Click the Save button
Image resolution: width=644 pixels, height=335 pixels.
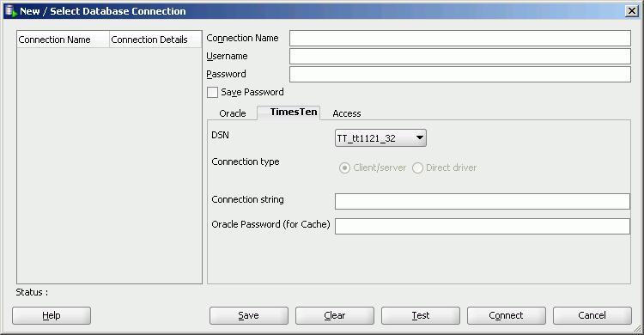click(249, 316)
